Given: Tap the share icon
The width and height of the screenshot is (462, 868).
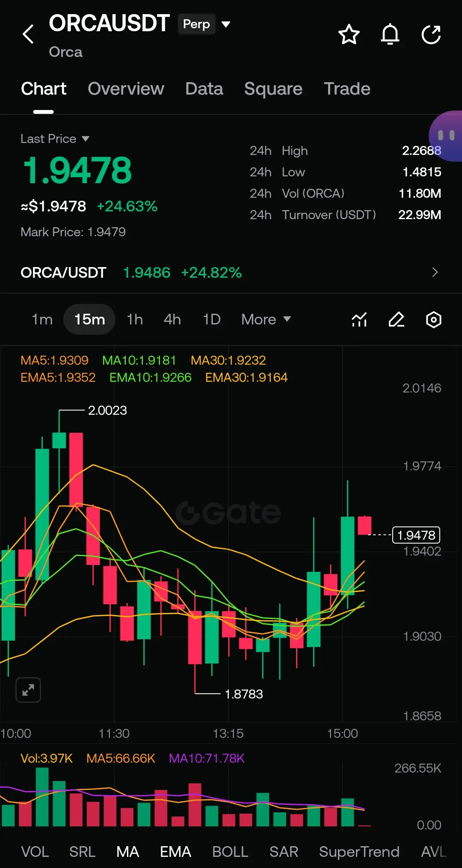Looking at the screenshot, I should (431, 34).
